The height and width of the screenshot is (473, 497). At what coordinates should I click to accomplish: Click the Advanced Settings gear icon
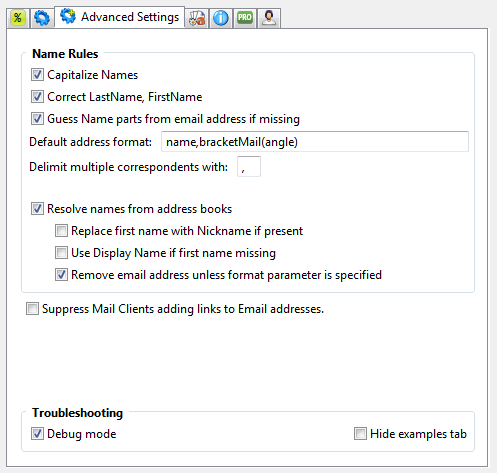(x=68, y=16)
